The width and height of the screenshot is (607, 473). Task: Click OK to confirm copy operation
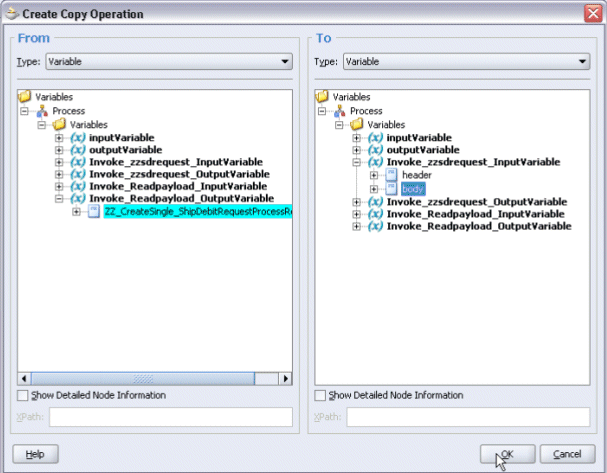point(508,454)
